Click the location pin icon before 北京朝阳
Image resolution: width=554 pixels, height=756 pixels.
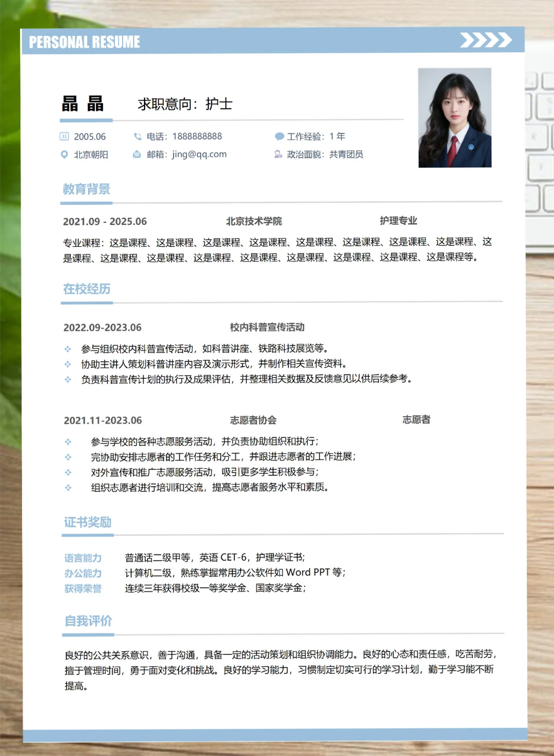tap(64, 154)
